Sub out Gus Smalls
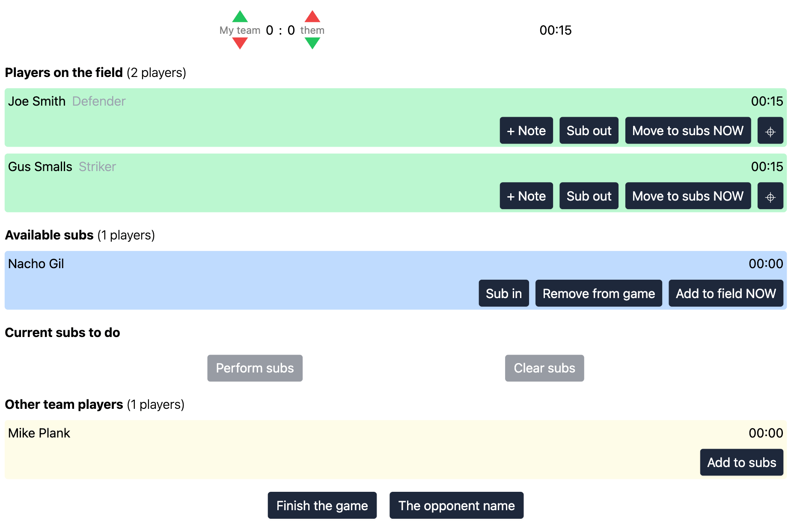 tap(589, 196)
